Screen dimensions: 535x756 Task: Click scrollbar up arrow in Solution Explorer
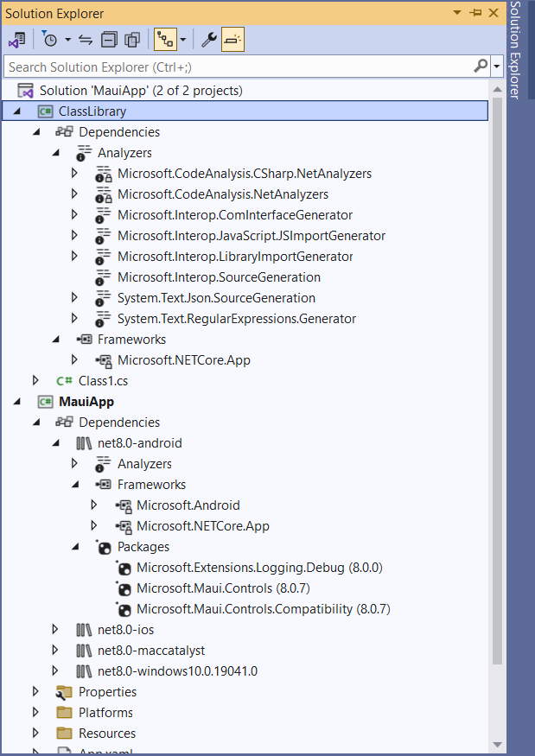coord(497,90)
